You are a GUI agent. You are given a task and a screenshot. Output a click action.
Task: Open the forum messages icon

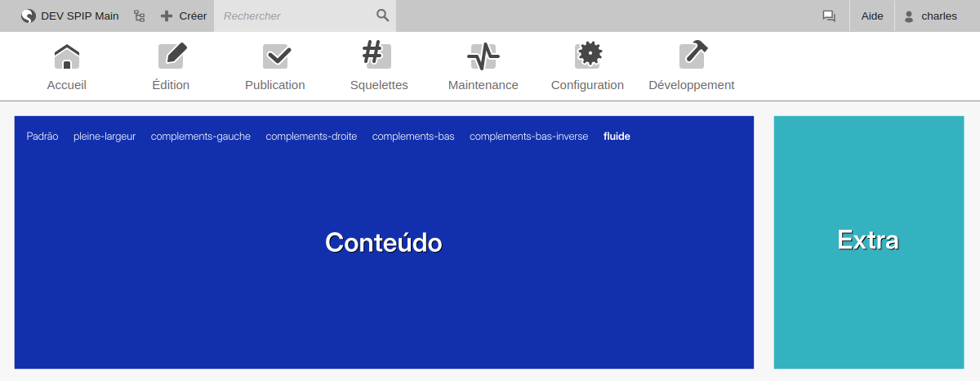pyautogui.click(x=829, y=16)
